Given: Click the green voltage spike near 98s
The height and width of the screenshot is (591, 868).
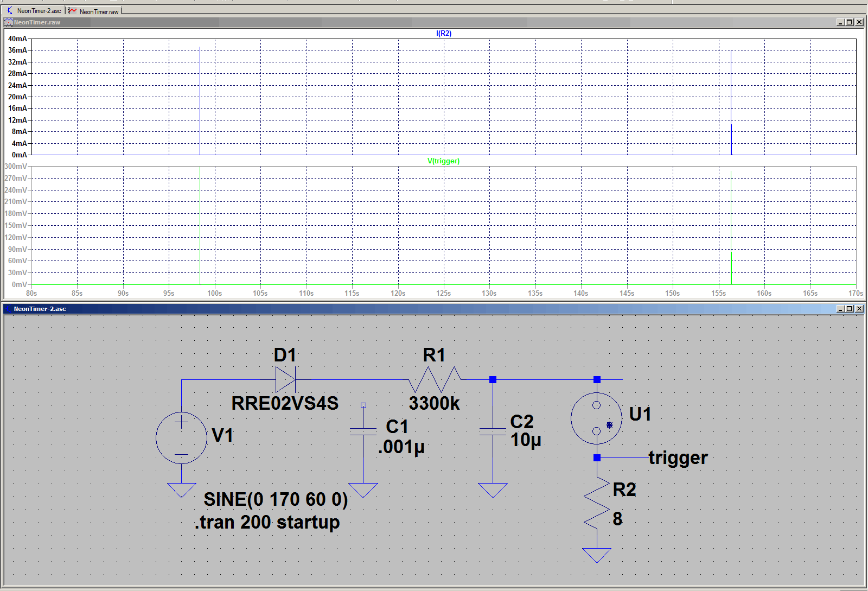Looking at the screenshot, I should coord(200,226).
